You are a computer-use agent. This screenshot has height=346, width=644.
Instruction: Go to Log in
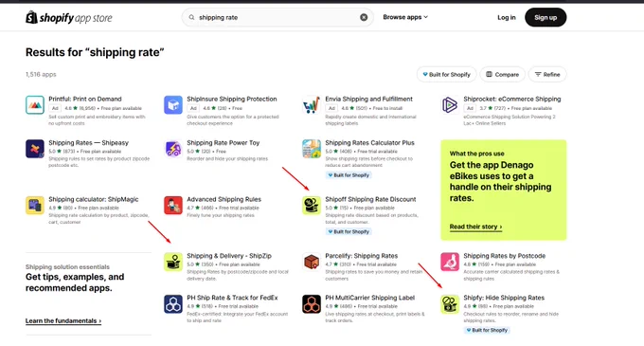point(507,17)
